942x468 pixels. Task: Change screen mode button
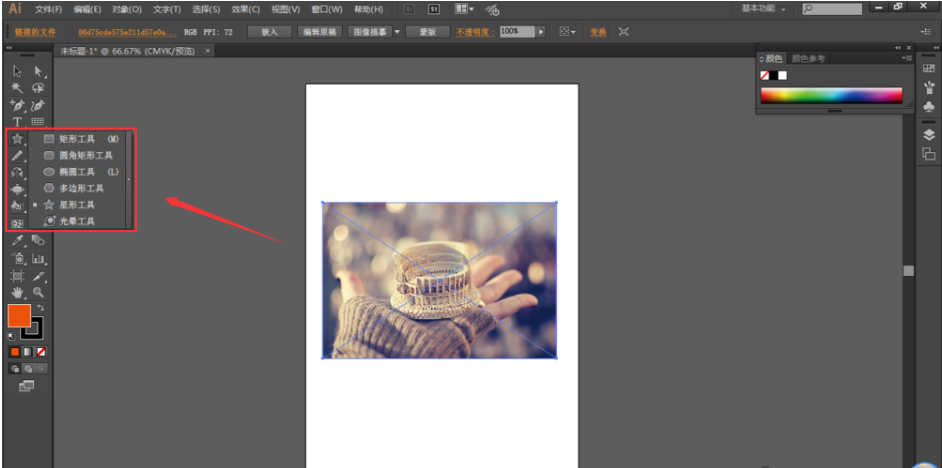tap(26, 386)
